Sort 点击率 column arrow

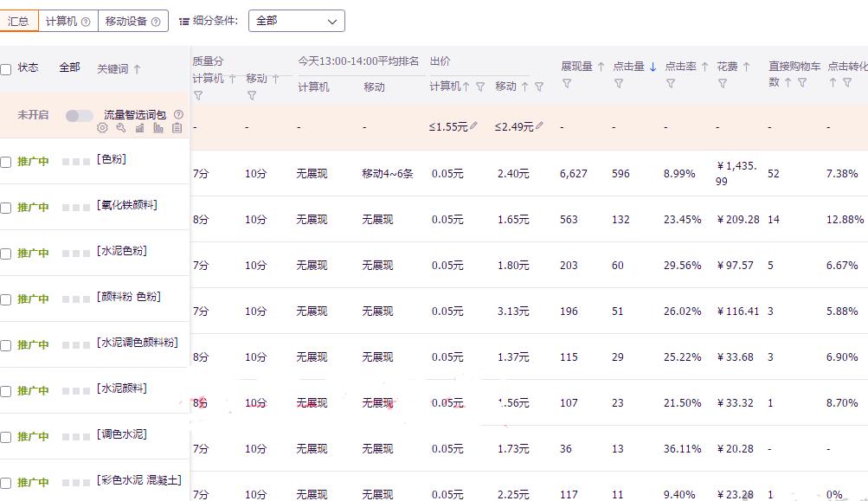click(x=704, y=67)
